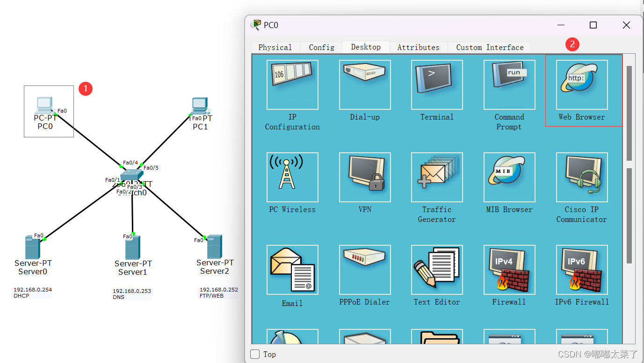The width and height of the screenshot is (644, 363).
Task: Launch the PPPoE Dialer
Action: point(365,270)
